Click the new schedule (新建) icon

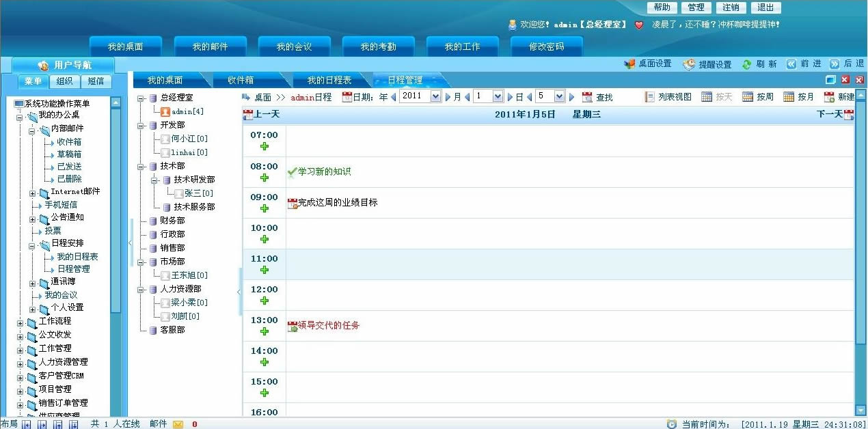(829, 97)
